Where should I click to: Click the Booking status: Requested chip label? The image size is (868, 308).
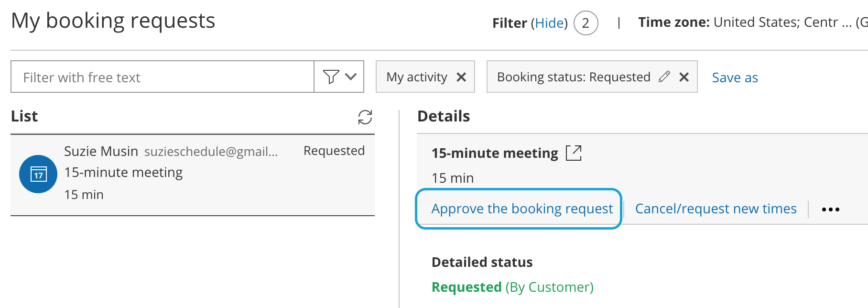pyautogui.click(x=574, y=77)
